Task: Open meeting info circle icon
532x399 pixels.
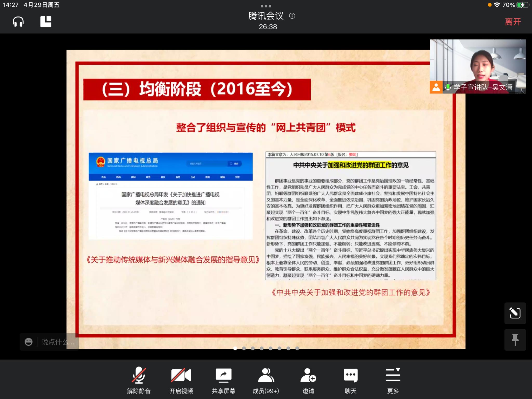Action: click(292, 16)
